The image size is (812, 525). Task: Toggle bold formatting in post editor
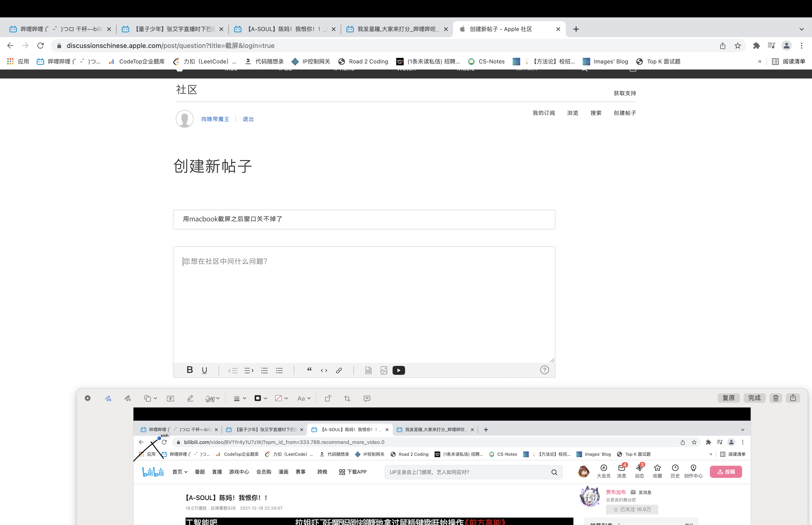point(190,370)
